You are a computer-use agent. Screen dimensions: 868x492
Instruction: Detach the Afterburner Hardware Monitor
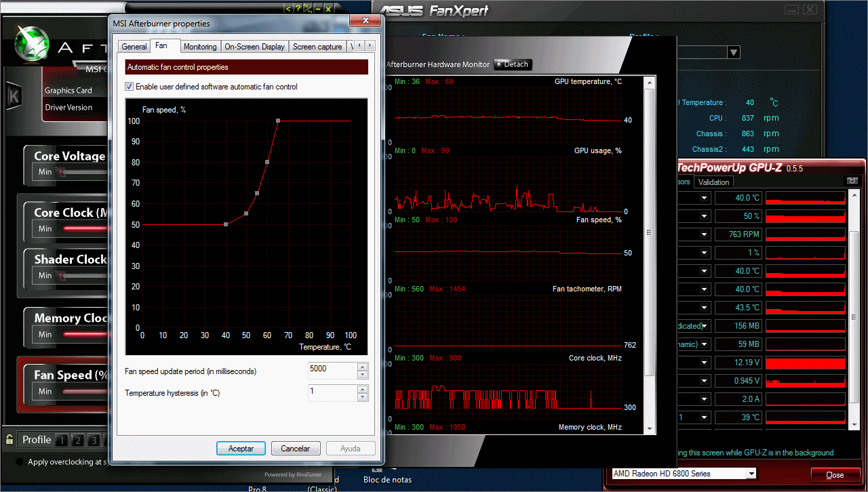512,64
